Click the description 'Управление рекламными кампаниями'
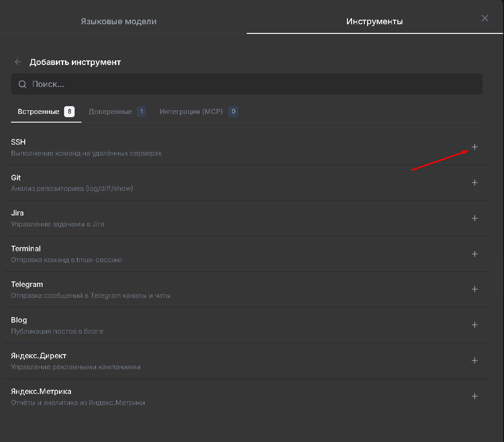504x442 pixels. [x=76, y=367]
